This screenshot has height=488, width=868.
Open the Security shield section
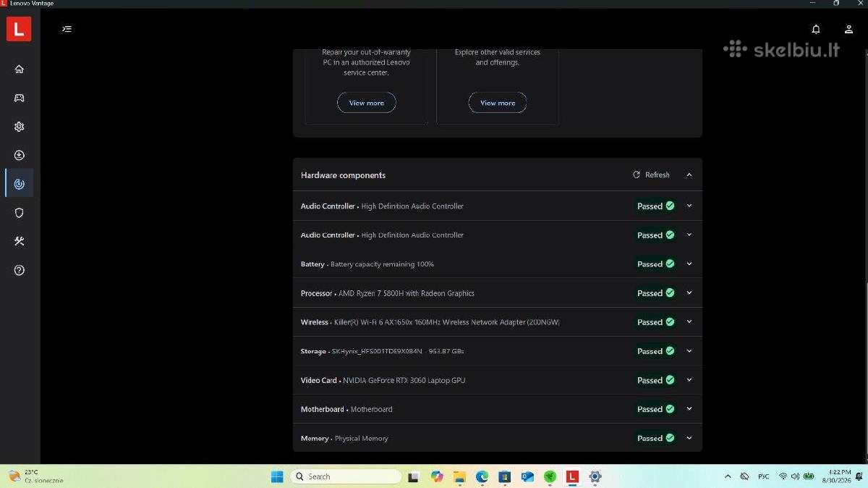(x=20, y=213)
